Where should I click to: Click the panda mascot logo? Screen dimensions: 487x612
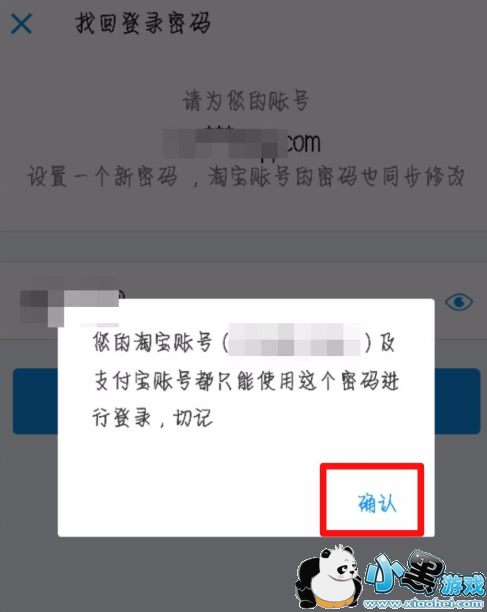329,577
